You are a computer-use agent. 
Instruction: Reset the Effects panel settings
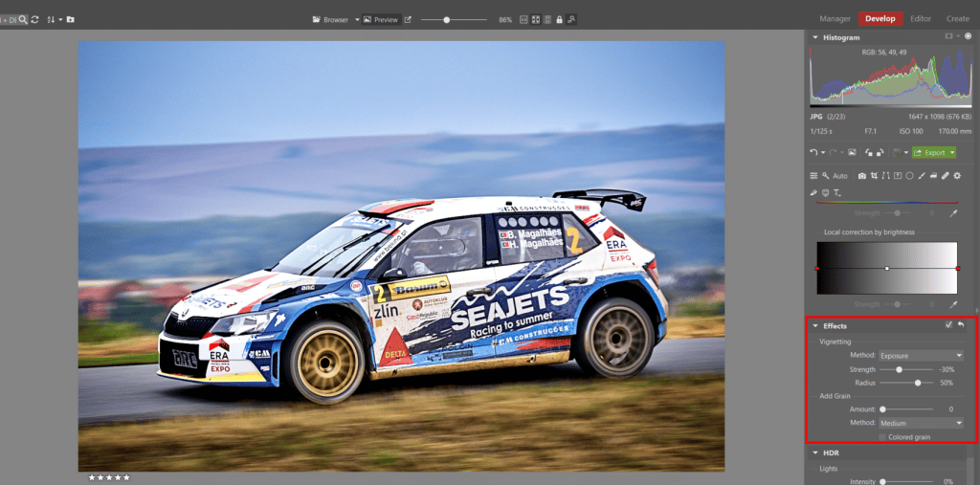point(961,325)
